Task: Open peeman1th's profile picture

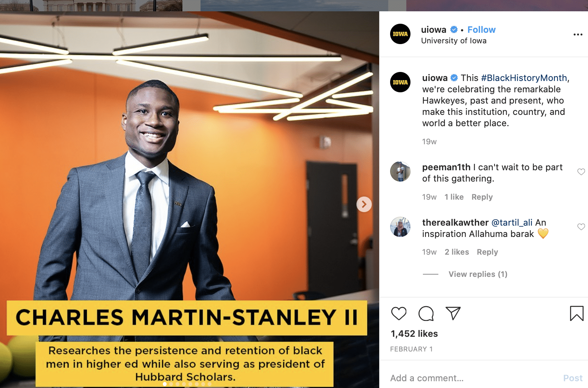Action: pos(400,171)
